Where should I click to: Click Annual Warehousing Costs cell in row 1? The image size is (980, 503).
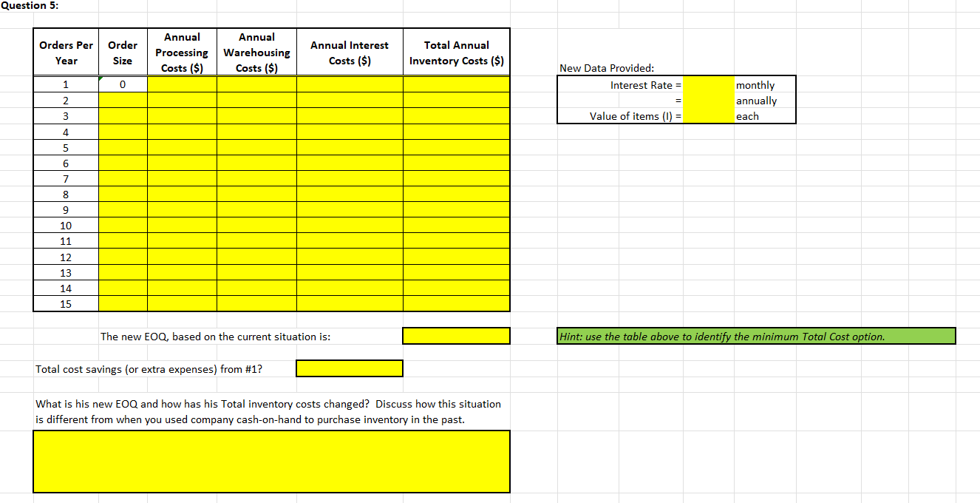pos(256,84)
